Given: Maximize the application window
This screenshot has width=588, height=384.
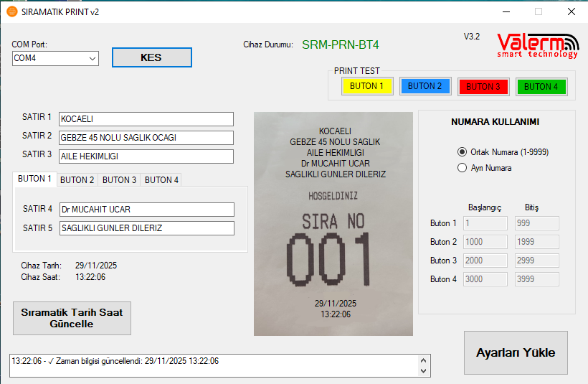Looking at the screenshot, I should [x=539, y=11].
